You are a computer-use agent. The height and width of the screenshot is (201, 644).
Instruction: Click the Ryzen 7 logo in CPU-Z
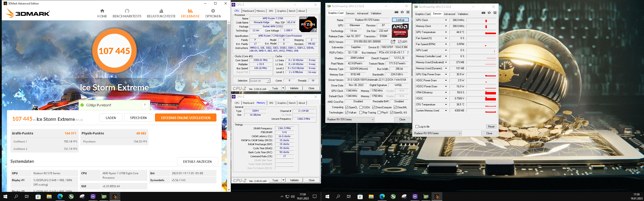[x=308, y=24]
